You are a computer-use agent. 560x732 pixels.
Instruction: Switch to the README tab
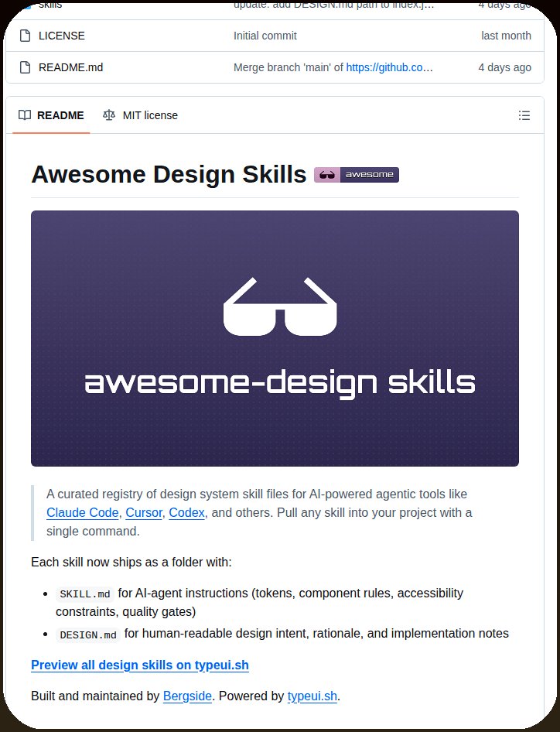tap(51, 115)
